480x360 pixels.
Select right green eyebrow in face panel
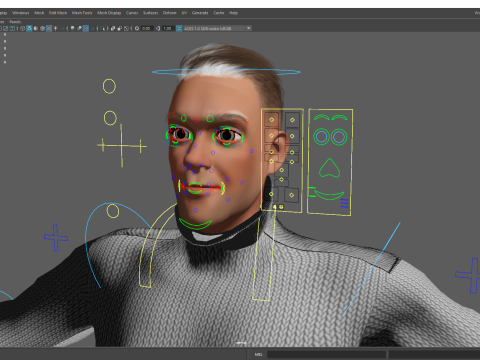coord(339,117)
